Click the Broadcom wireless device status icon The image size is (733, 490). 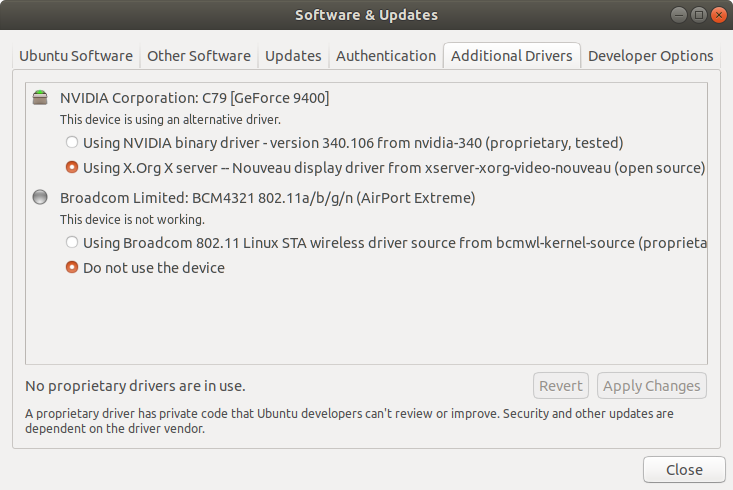coord(40,197)
